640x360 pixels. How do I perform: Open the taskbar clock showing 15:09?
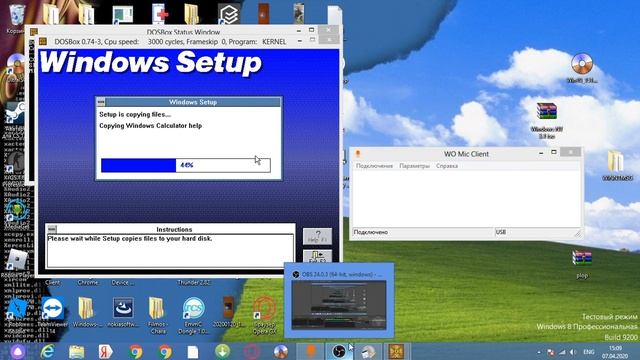pos(615,352)
